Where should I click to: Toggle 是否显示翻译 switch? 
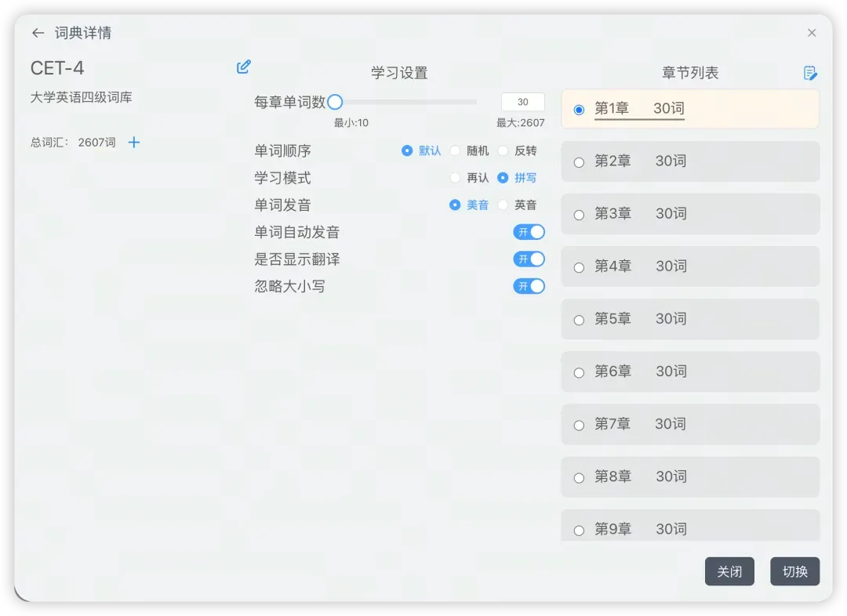tap(529, 259)
